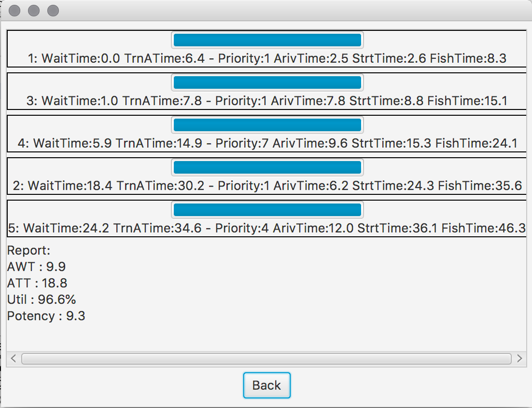The width and height of the screenshot is (532, 408).
Task: Click the progress bar for process 5
Action: 267,210
